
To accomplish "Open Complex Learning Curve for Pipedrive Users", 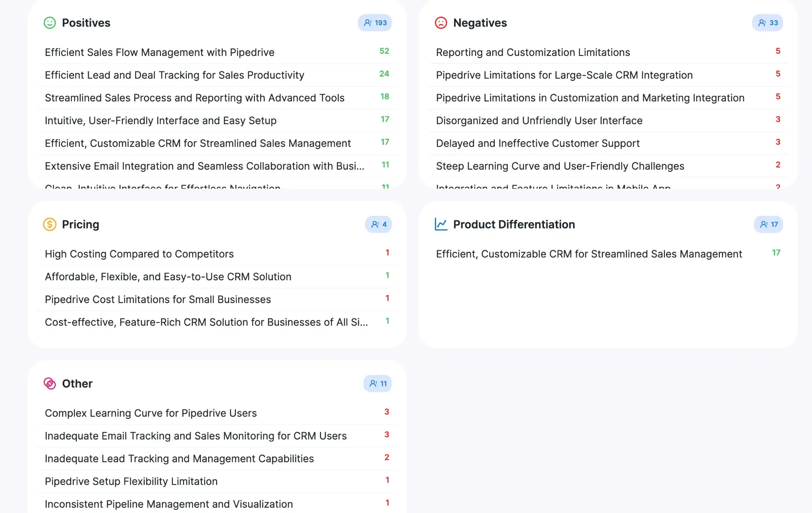I will coord(151,413).
